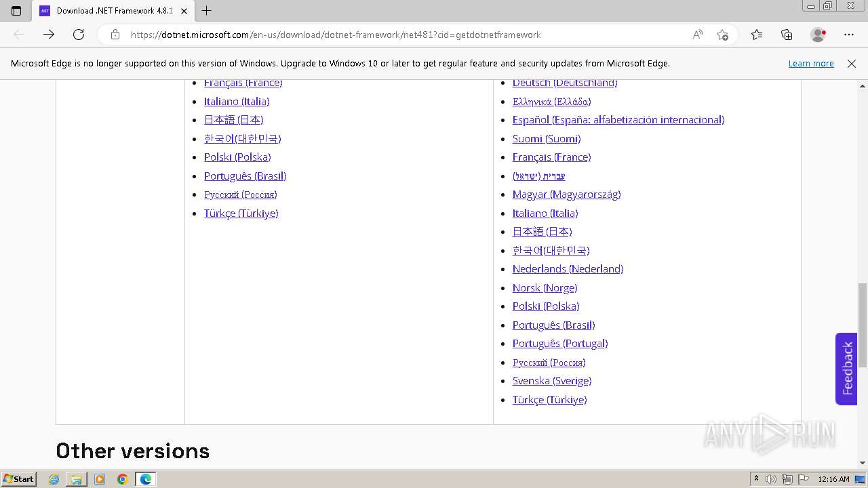Open media player taskbar icon
868x488 pixels.
(100, 479)
